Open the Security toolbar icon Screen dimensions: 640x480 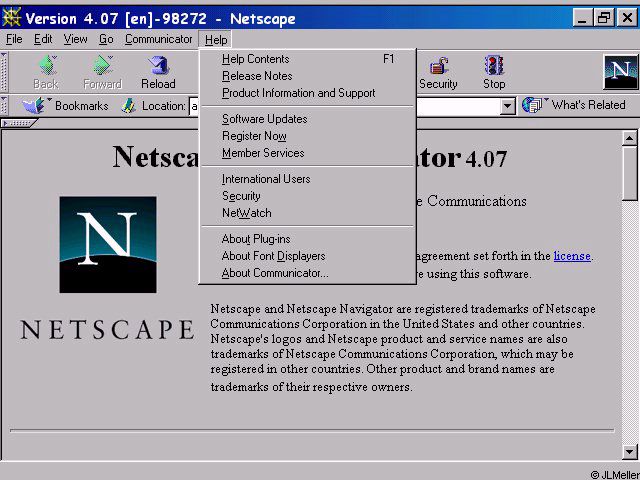click(x=438, y=66)
